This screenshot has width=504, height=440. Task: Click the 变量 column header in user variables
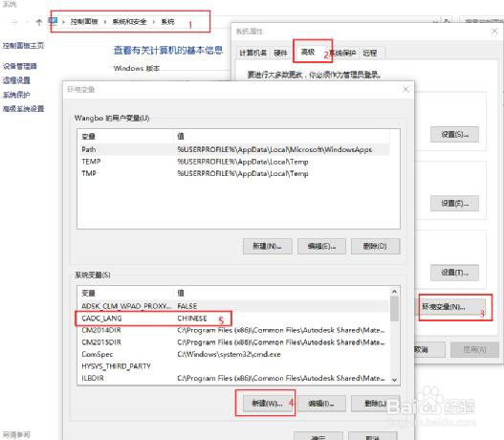(x=125, y=136)
